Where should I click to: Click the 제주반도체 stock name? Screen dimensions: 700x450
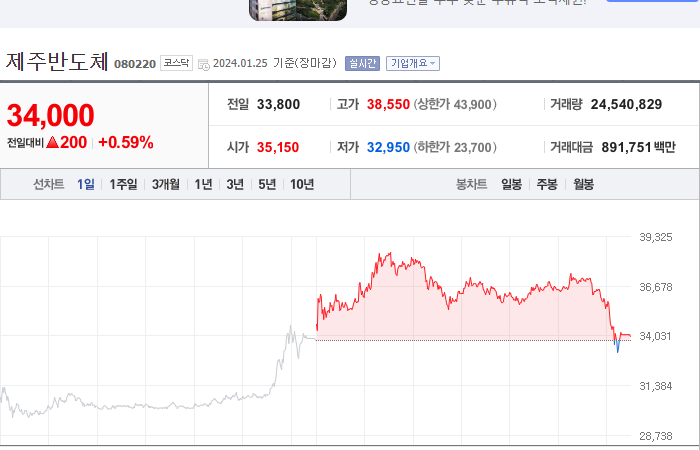point(57,62)
